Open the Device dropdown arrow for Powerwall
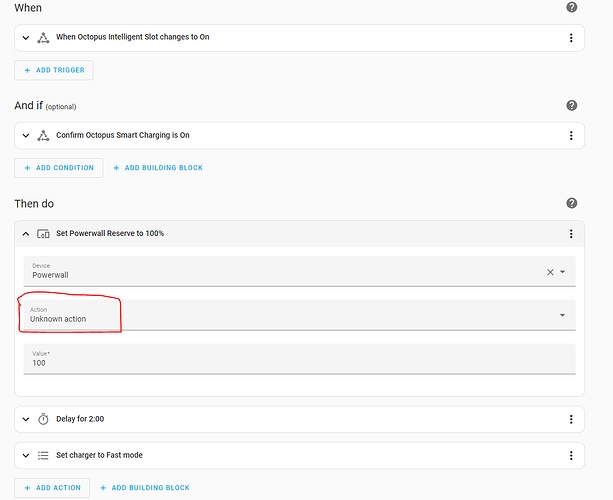 (x=563, y=272)
